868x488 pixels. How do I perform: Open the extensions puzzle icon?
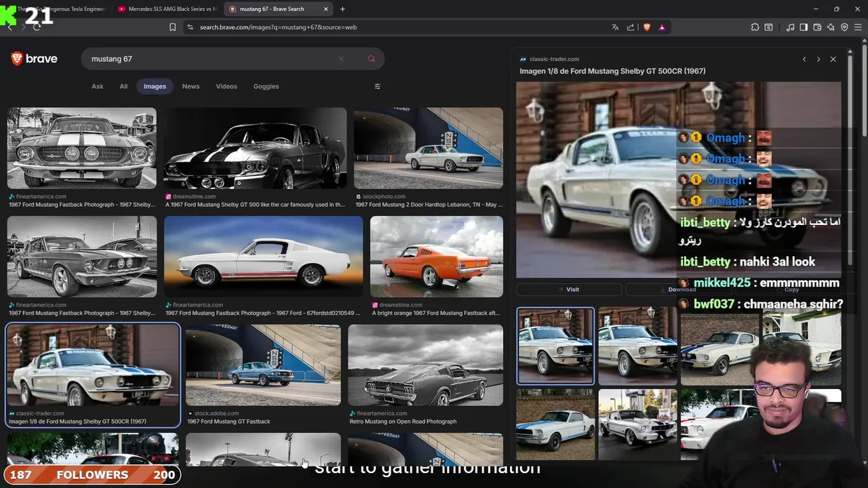point(755,27)
